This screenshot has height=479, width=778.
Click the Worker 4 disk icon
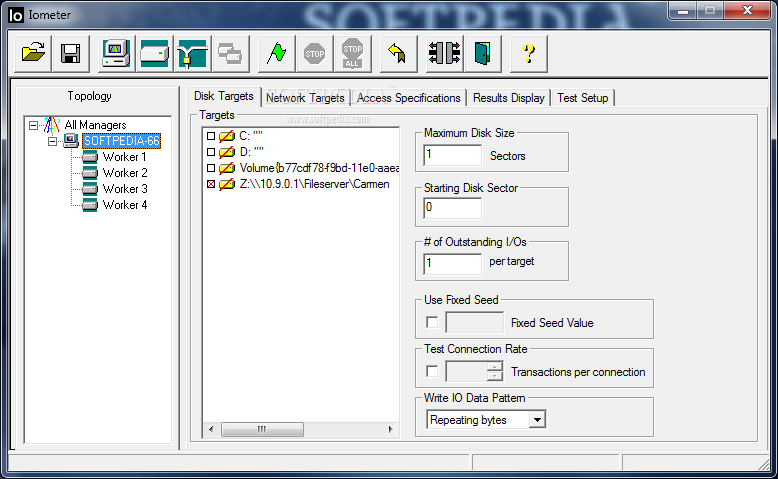pos(90,205)
